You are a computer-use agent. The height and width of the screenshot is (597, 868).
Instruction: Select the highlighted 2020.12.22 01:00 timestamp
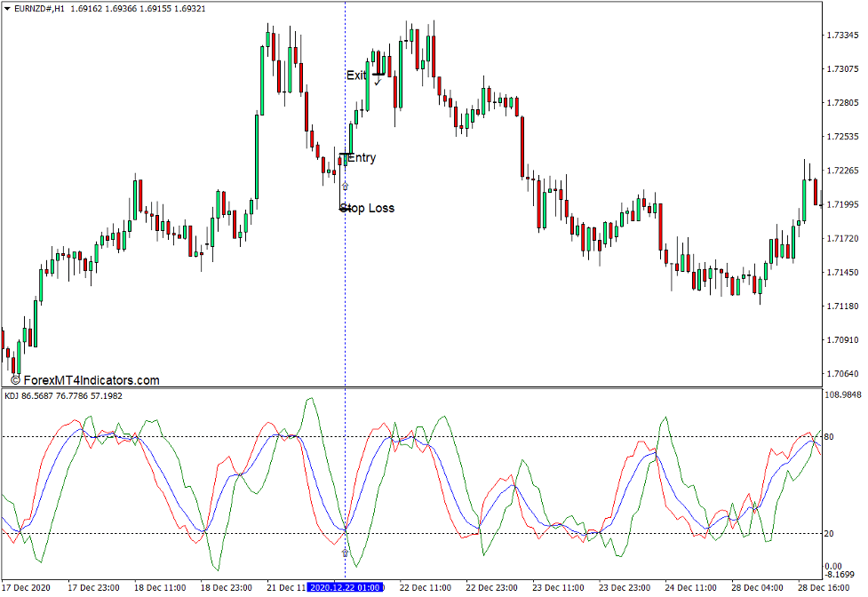point(346,586)
